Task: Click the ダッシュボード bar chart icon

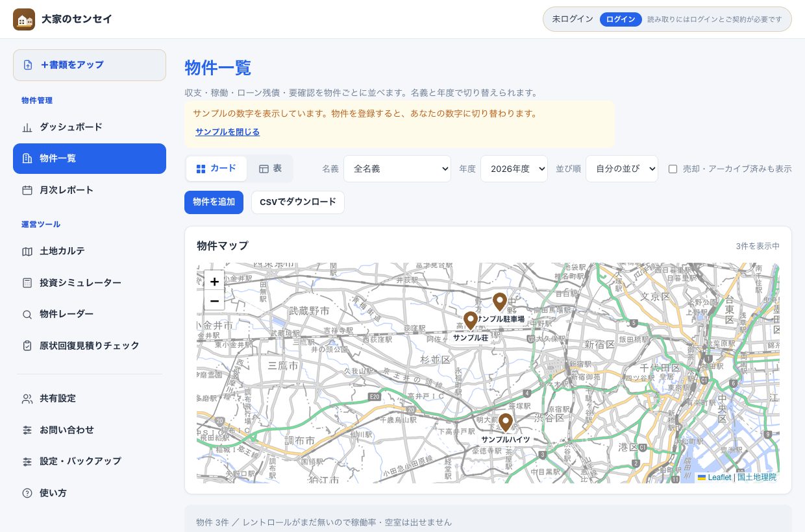Action: coord(27,127)
